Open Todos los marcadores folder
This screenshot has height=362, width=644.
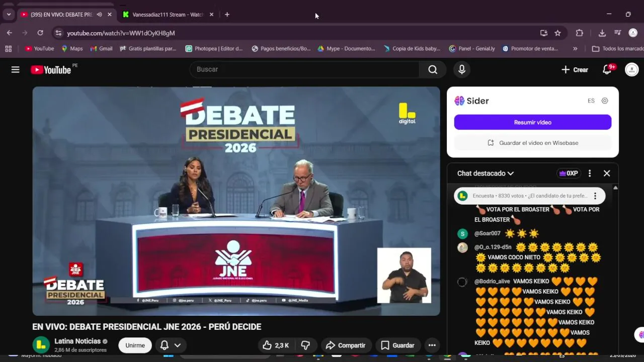click(617, 49)
